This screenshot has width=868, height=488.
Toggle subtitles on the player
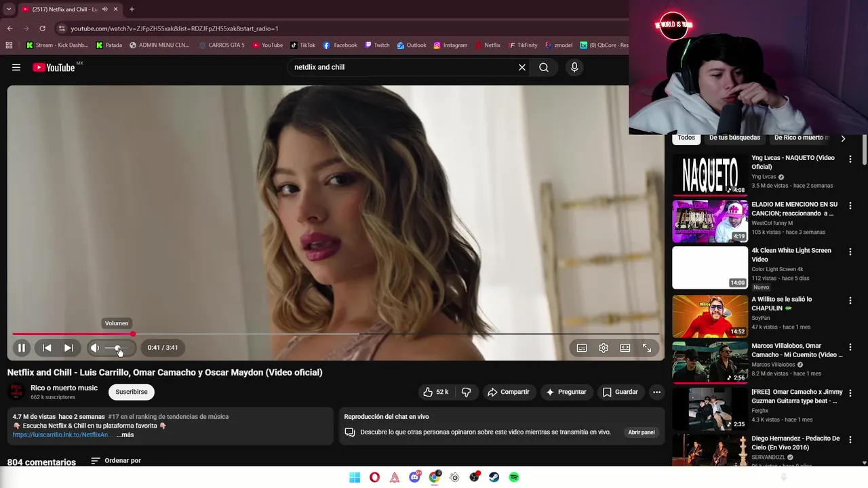(x=582, y=348)
